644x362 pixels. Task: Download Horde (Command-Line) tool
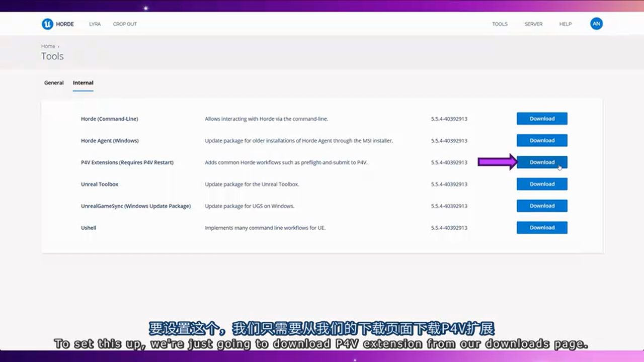coord(542,119)
